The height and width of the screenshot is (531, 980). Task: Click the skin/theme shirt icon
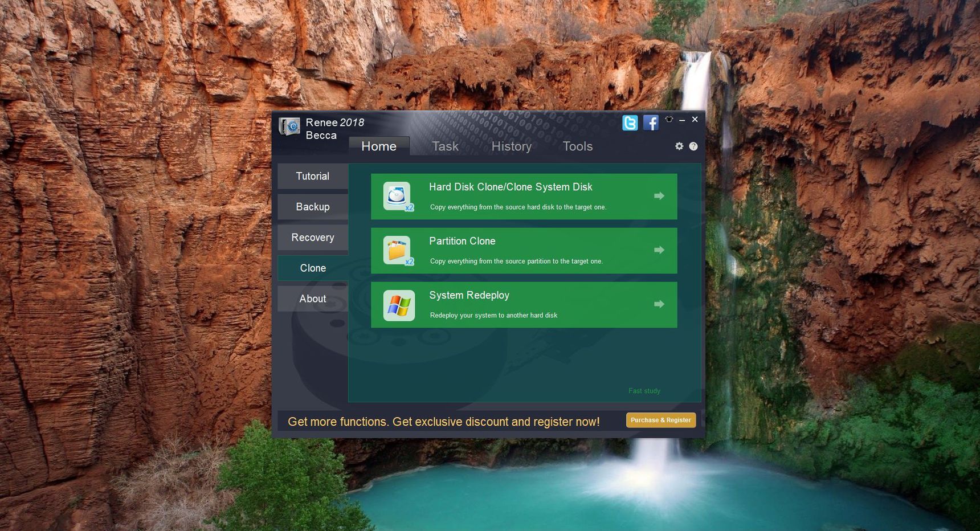point(669,119)
